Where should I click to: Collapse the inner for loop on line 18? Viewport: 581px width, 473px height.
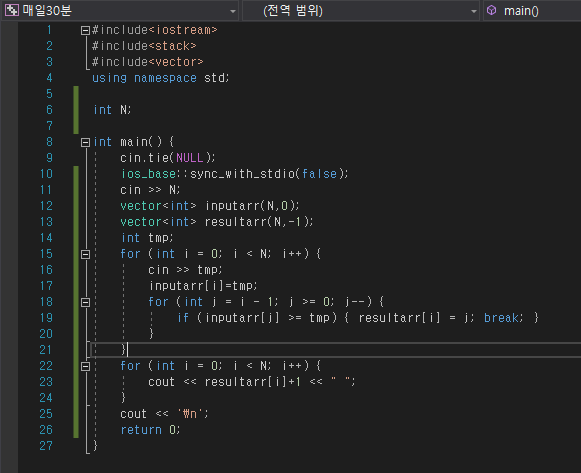[x=85, y=303]
